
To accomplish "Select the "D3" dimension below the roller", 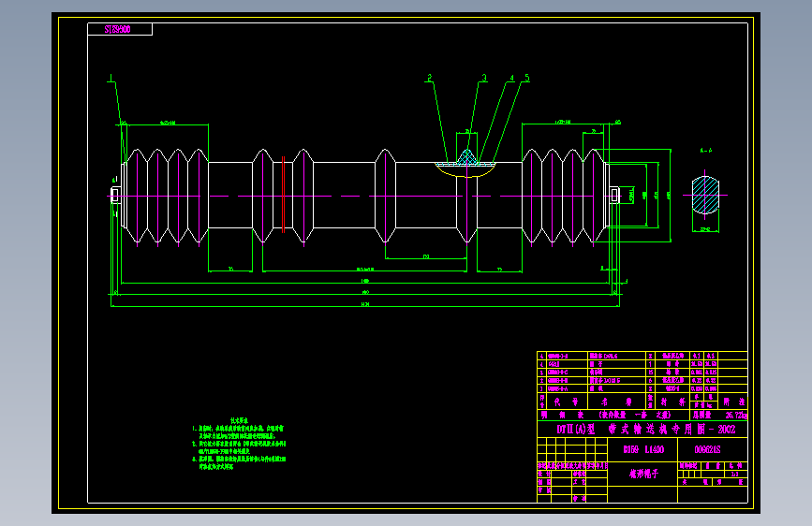I will (x=426, y=256).
